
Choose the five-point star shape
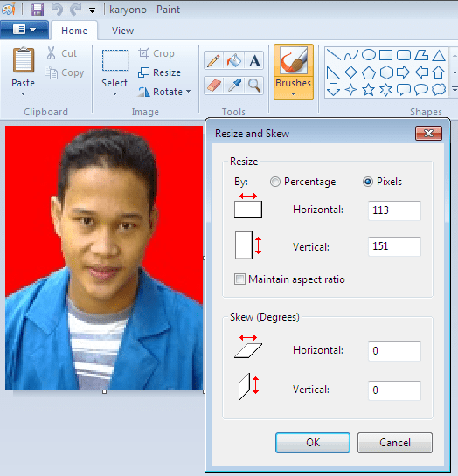(x=368, y=90)
